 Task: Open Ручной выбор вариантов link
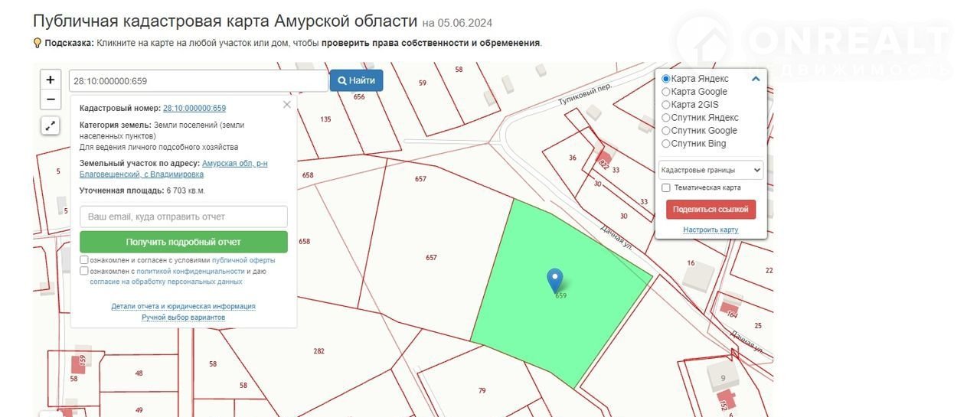pos(184,317)
